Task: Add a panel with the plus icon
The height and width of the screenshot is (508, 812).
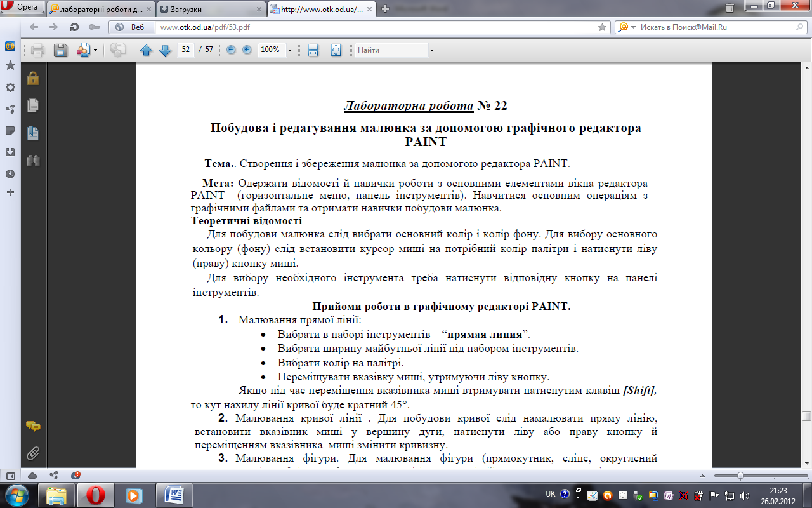Action: pos(10,192)
